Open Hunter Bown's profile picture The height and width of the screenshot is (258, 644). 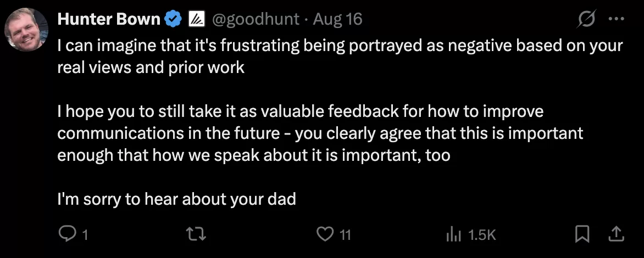click(26, 30)
